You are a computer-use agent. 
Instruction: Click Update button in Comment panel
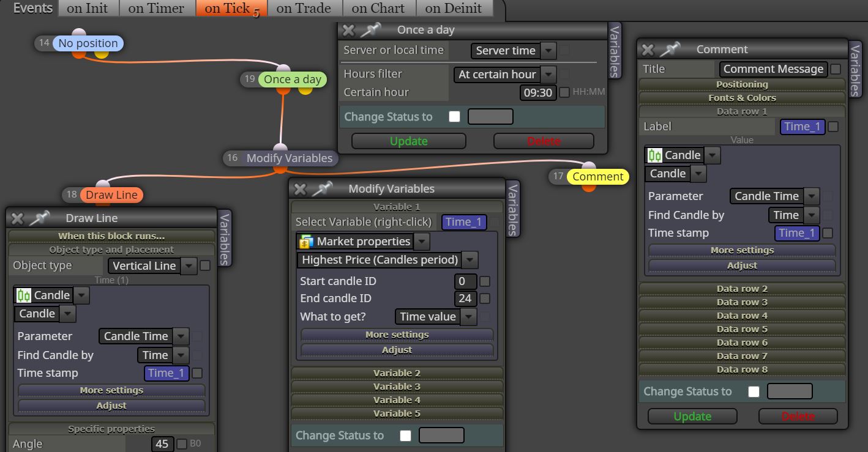pos(692,417)
